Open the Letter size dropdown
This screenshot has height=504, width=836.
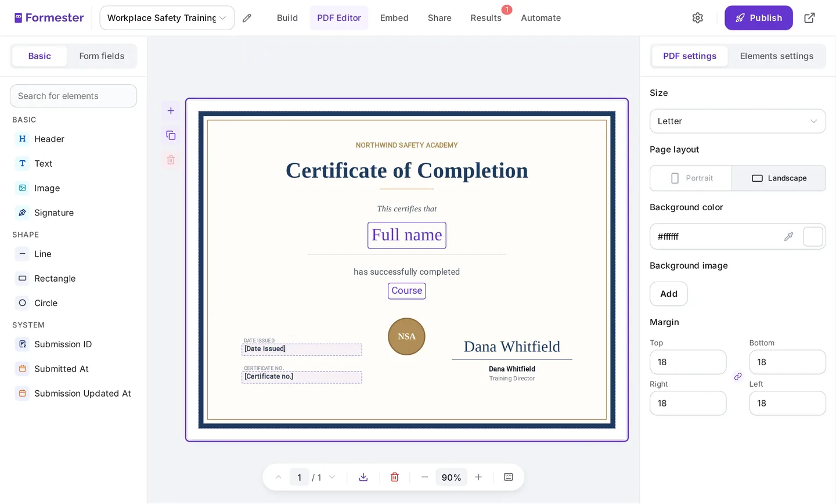click(x=738, y=121)
